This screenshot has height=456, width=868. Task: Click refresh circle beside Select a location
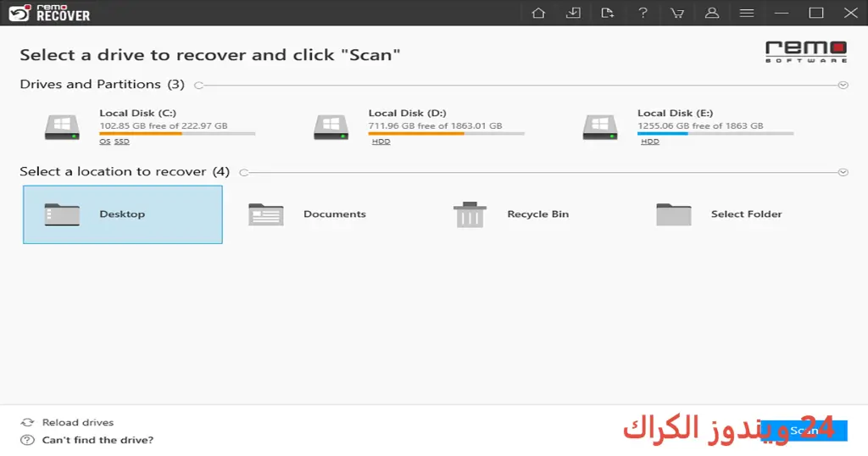243,172
